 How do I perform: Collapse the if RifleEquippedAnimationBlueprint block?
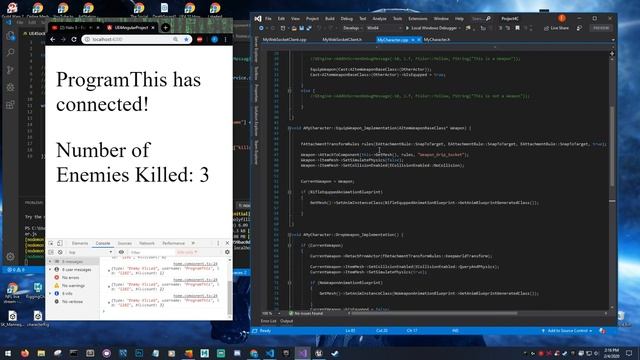click(x=289, y=192)
